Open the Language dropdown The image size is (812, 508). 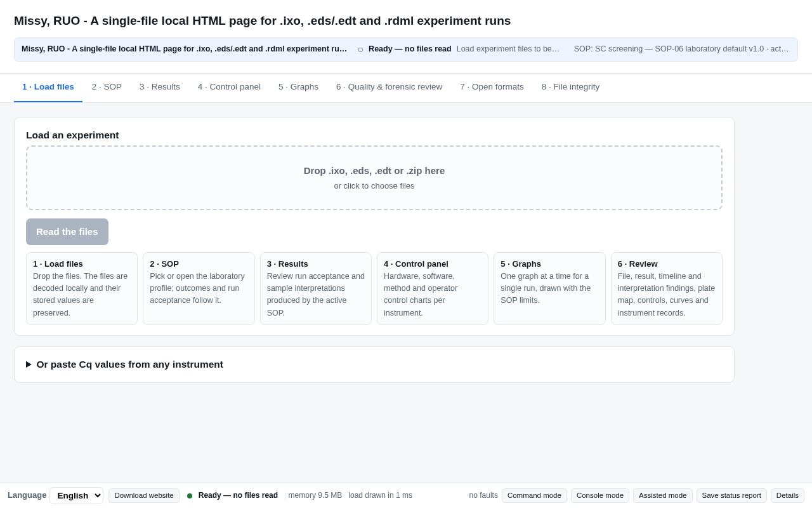click(x=76, y=495)
